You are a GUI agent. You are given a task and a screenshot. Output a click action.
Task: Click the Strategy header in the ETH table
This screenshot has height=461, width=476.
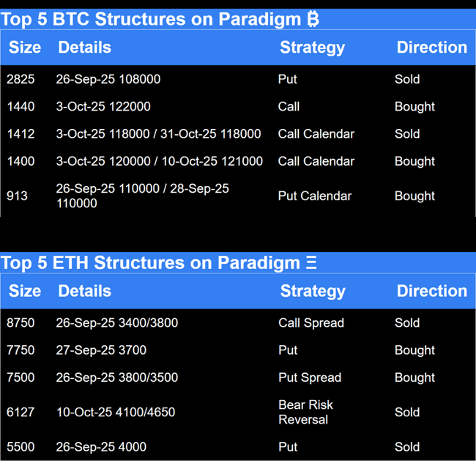(x=313, y=291)
